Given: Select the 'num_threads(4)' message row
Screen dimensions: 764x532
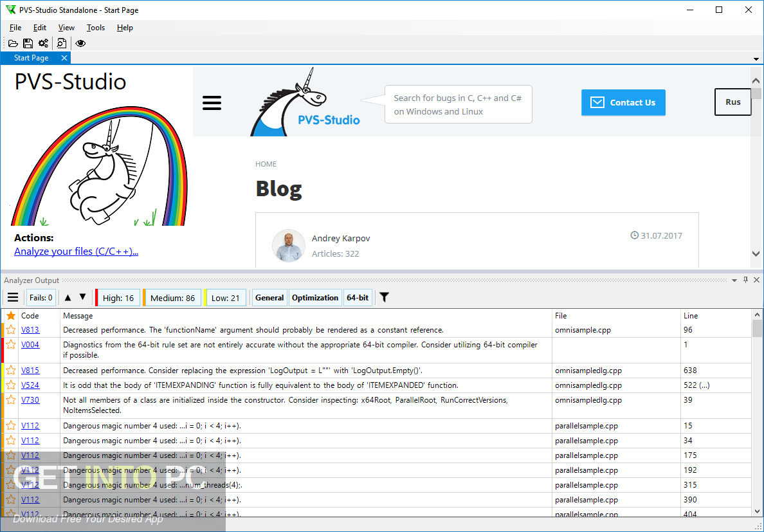Looking at the screenshot, I should click(377, 485).
